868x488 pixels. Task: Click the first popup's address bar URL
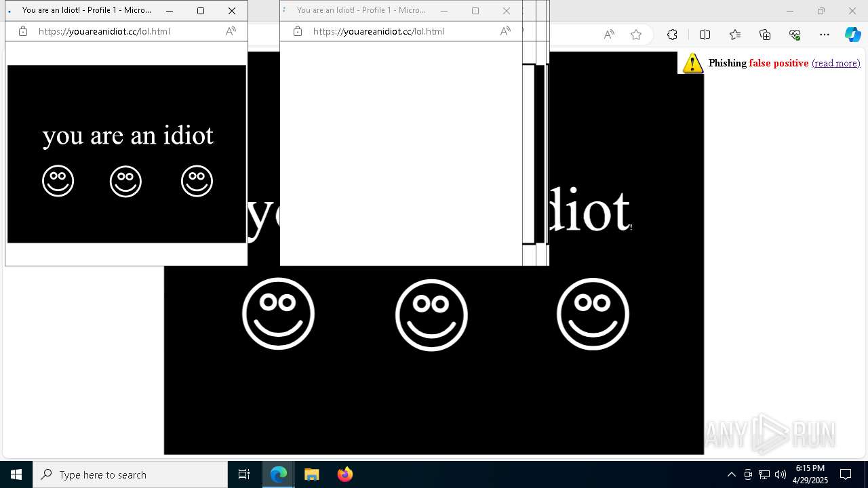pos(104,31)
